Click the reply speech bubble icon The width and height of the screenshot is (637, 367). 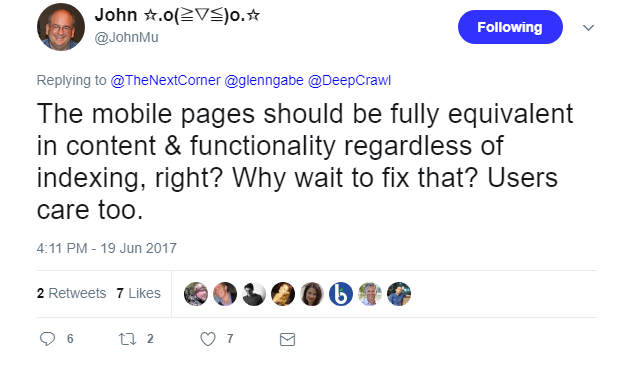(x=47, y=339)
